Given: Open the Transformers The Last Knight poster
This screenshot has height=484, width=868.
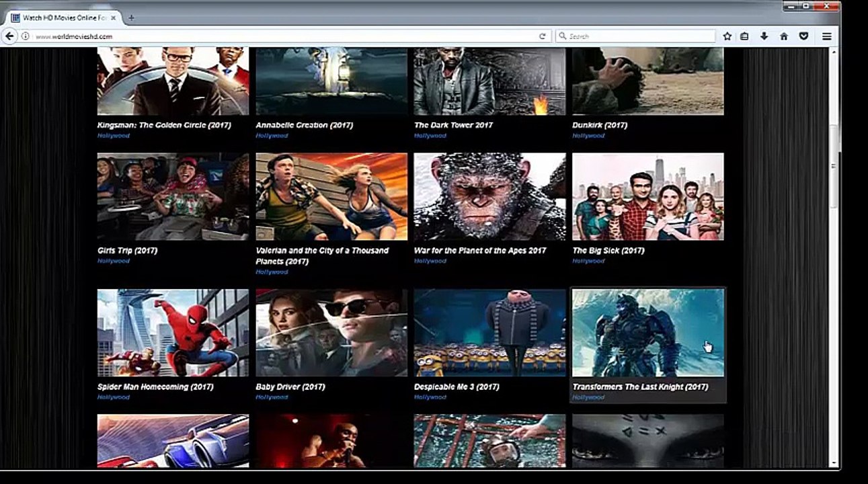Looking at the screenshot, I should (x=648, y=333).
